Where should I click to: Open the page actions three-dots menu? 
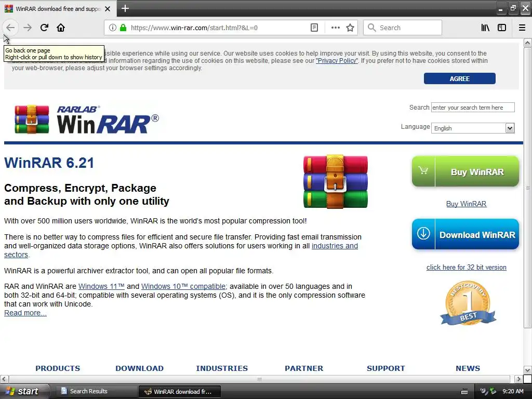click(x=335, y=28)
